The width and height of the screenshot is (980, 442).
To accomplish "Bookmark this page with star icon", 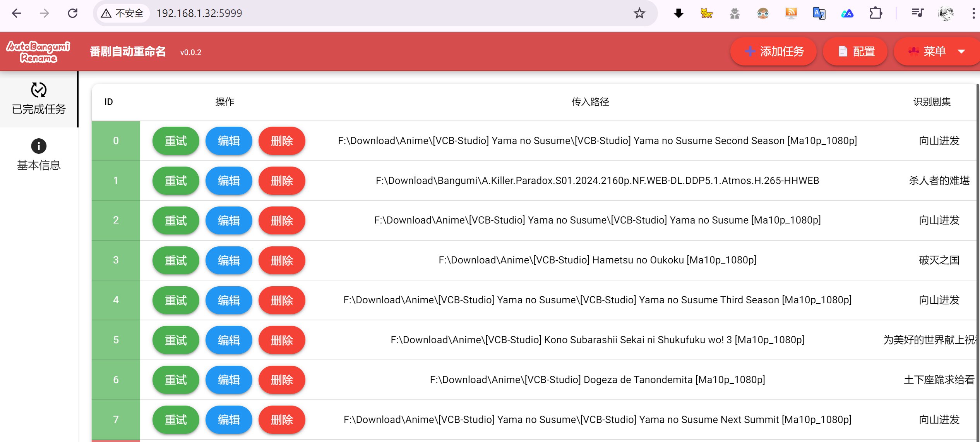I will 639,13.
